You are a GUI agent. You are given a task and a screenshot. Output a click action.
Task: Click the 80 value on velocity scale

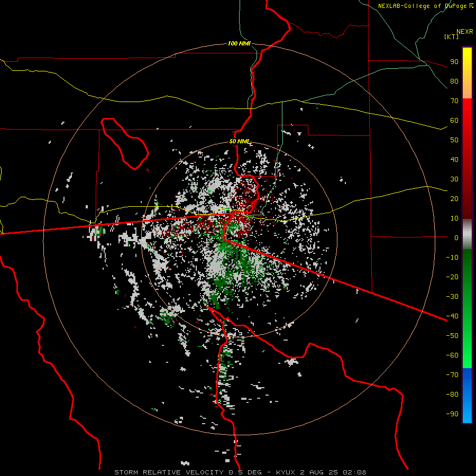[454, 81]
